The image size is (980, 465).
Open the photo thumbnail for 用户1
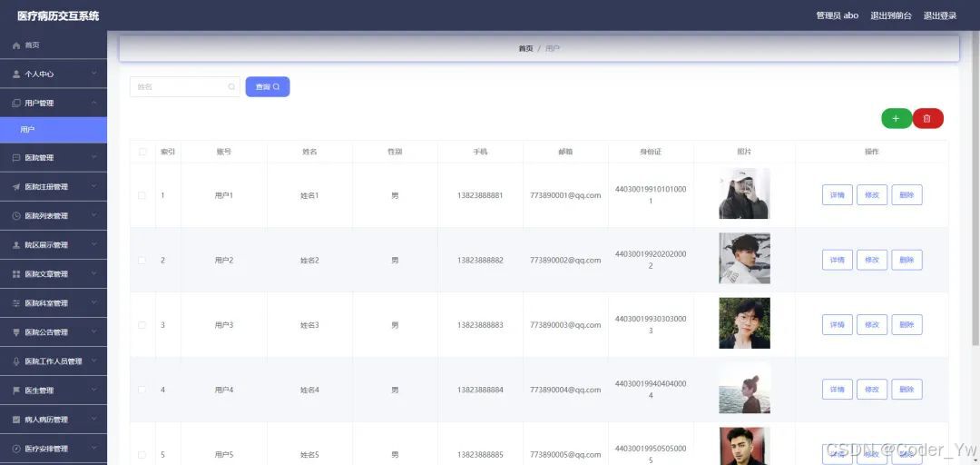tap(744, 193)
